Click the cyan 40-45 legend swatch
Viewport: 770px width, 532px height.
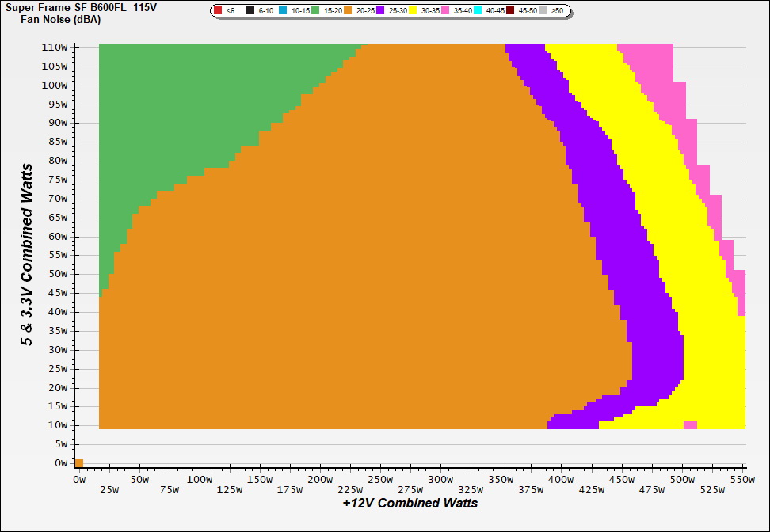click(478, 11)
